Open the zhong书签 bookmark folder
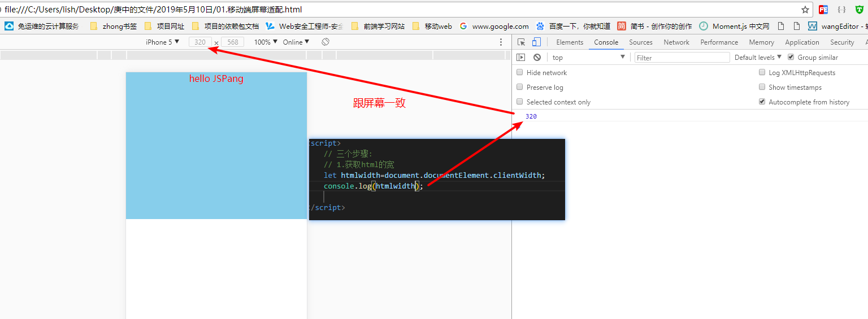Screen dimensions: 868x319 (x=113, y=26)
